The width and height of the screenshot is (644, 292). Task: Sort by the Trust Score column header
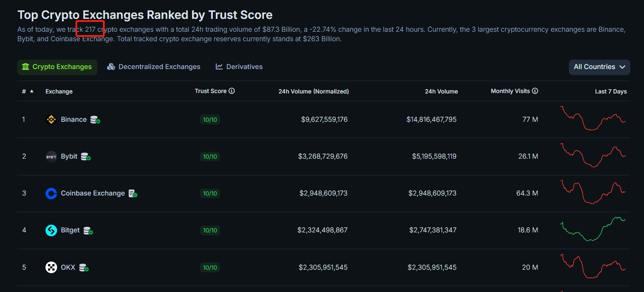point(211,91)
